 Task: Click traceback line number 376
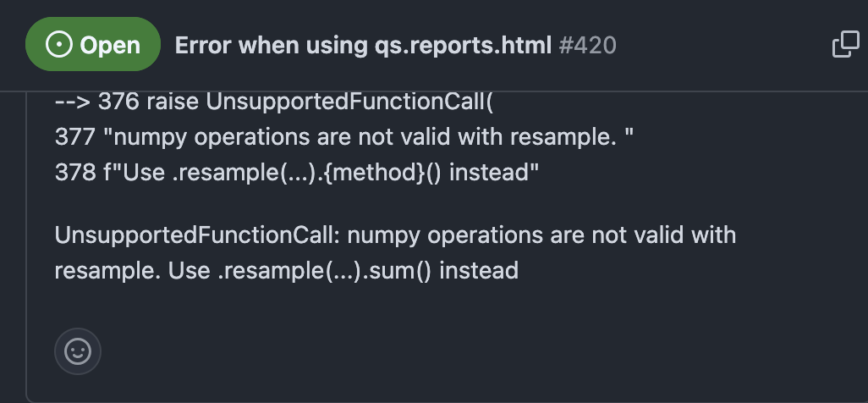(118, 102)
